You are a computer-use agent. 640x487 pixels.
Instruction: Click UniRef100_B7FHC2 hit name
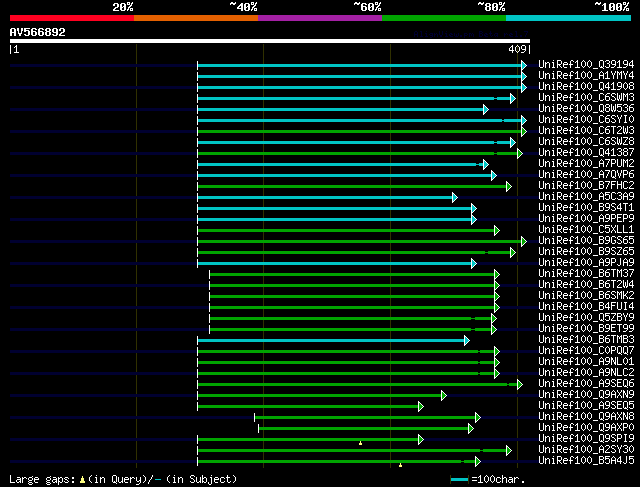tap(586, 186)
